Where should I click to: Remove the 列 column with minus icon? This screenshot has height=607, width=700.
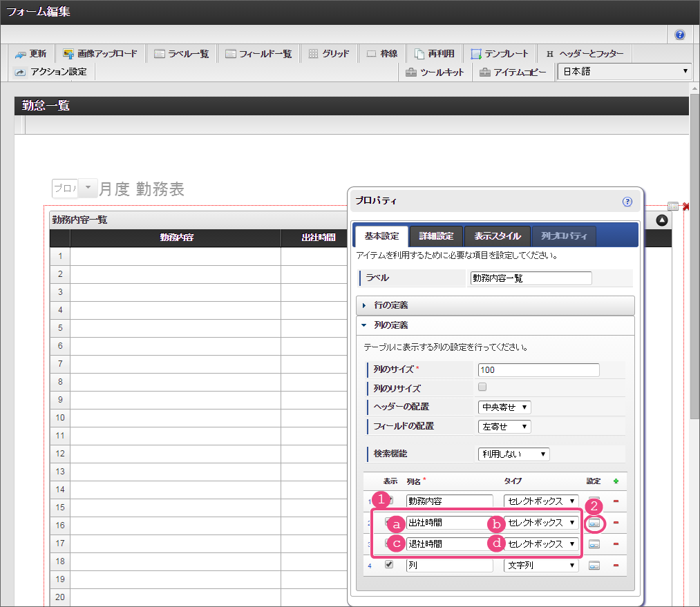[x=616, y=565]
